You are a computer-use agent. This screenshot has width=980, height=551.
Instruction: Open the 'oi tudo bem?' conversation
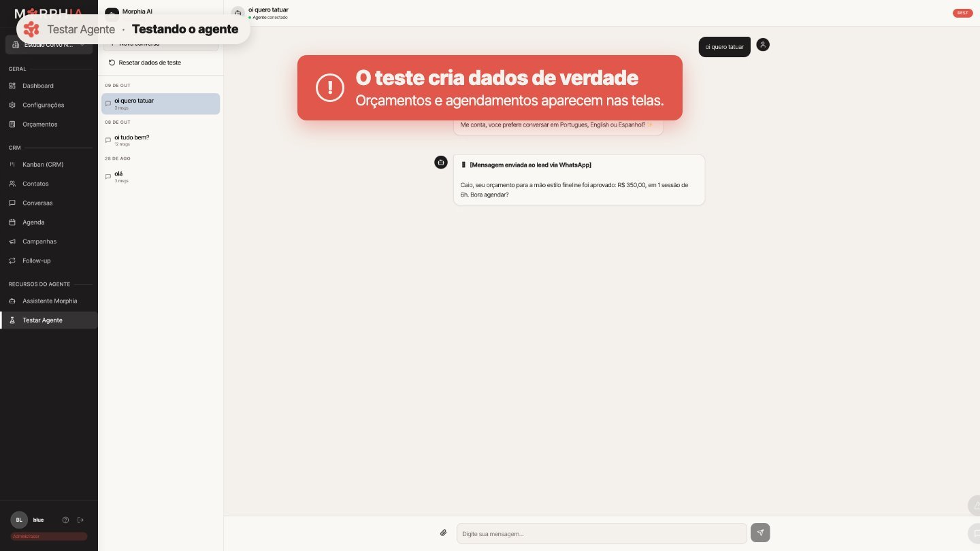(x=161, y=140)
